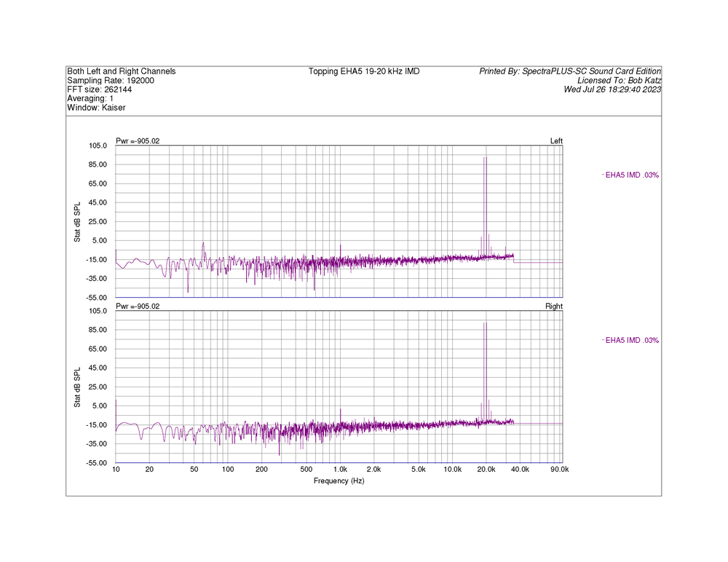The image size is (728, 562).
Task: Click the Topping EHA5 19-20 kHz IMD title
Action: 363,71
